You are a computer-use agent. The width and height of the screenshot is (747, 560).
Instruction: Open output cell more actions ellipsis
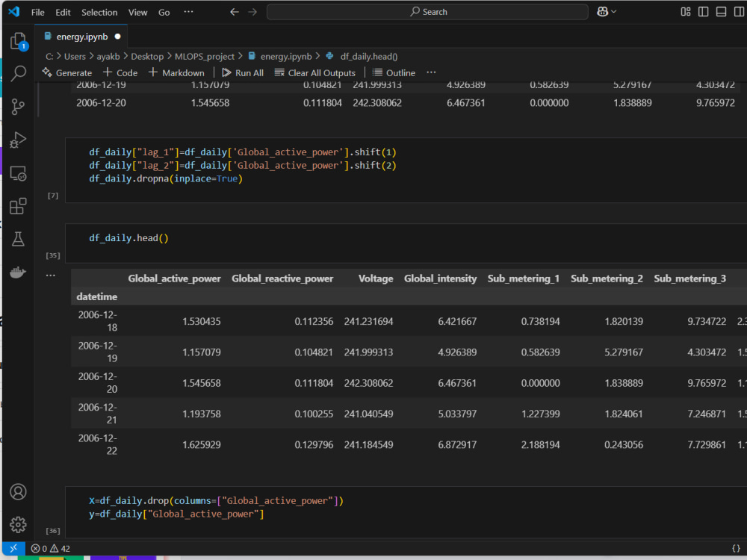click(51, 276)
